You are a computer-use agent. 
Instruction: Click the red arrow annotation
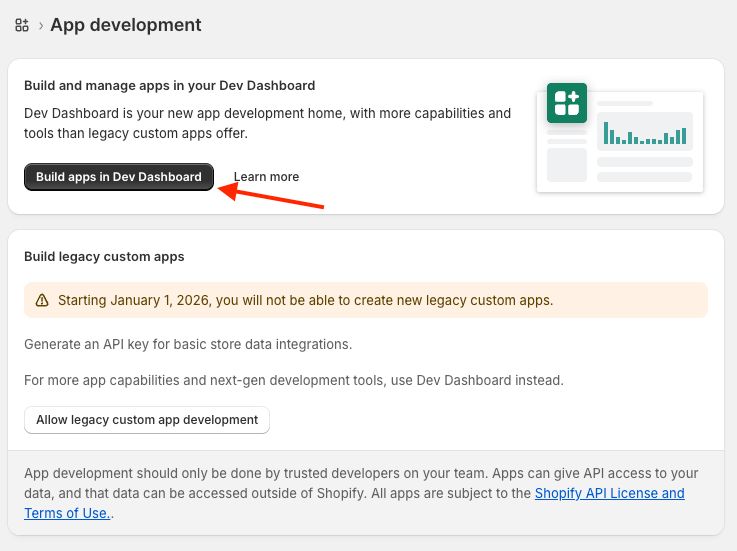(272, 195)
